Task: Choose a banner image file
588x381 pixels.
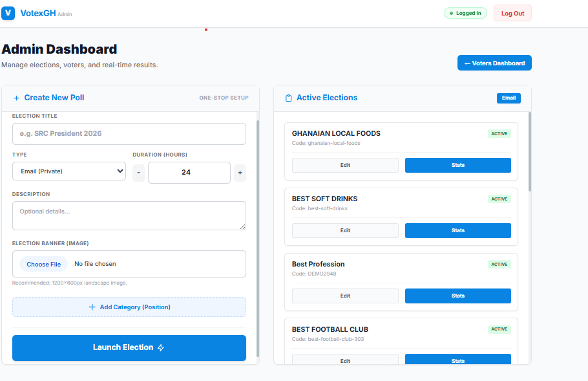Action: coord(43,265)
